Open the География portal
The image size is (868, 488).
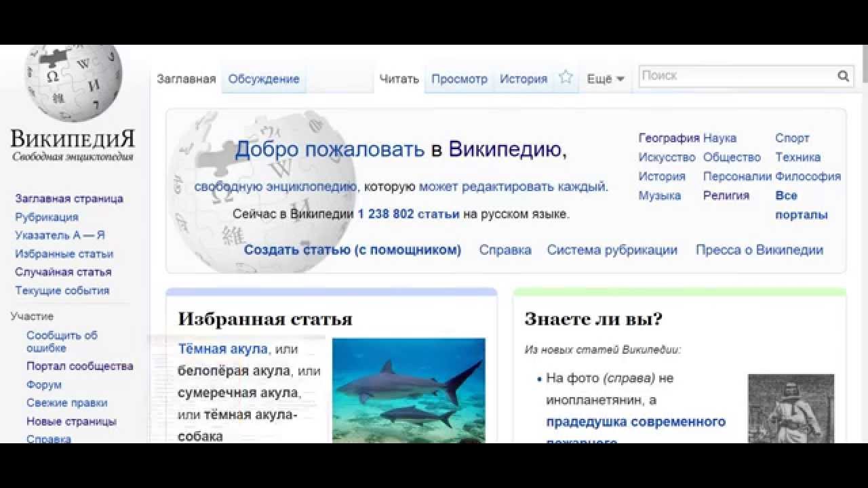click(x=669, y=138)
